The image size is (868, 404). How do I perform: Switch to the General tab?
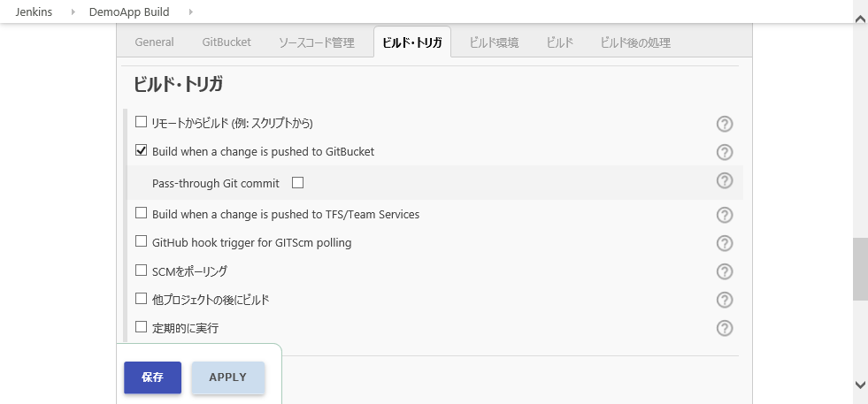(x=154, y=42)
